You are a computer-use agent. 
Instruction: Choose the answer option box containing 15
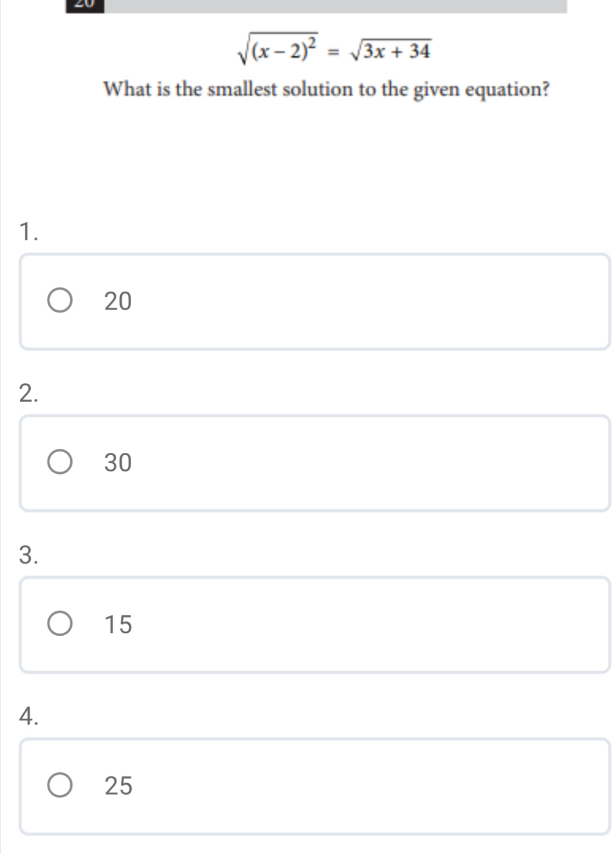315,625
